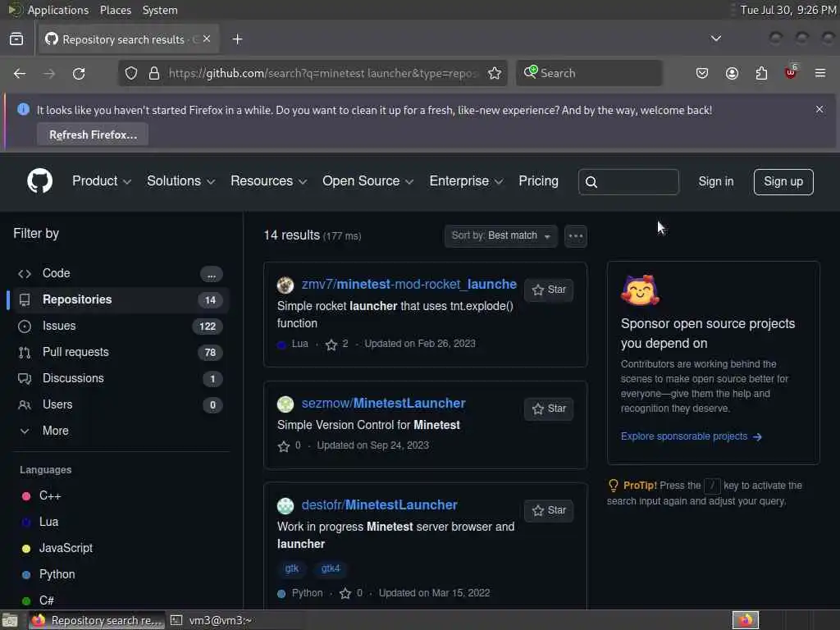Click zmv7 user avatar
The image size is (840, 630).
(x=285, y=285)
